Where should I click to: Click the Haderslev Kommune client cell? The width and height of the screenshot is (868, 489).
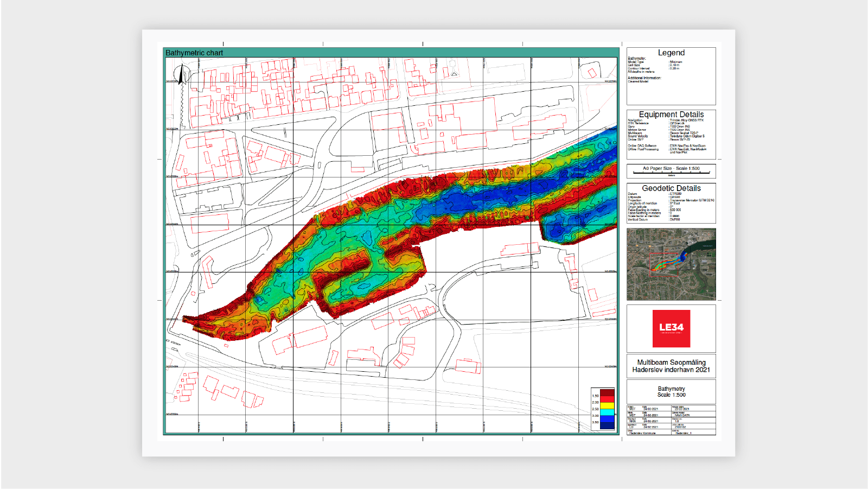(x=642, y=433)
